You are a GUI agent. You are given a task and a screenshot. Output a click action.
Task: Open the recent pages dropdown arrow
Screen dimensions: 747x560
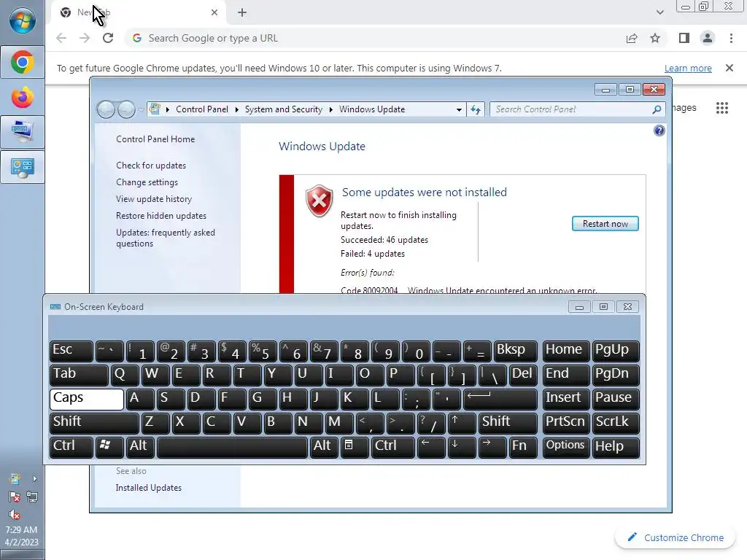141,109
